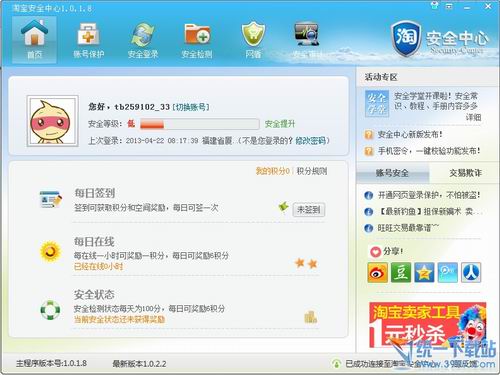Open 账号保护 account protection

pyautogui.click(x=88, y=40)
